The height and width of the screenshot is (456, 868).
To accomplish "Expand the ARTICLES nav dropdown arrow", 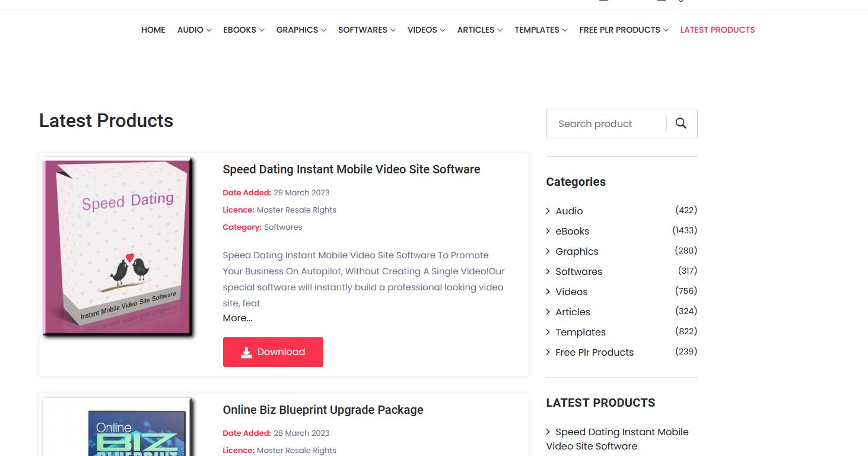I will (500, 30).
